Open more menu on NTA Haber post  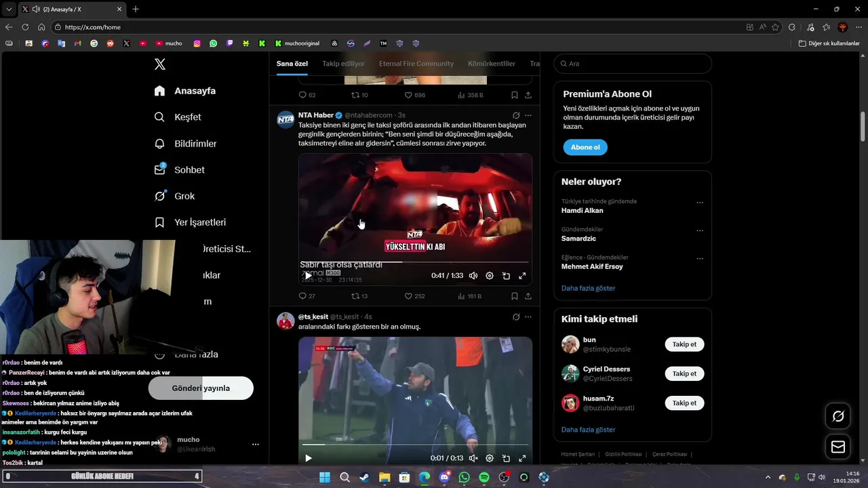point(528,115)
